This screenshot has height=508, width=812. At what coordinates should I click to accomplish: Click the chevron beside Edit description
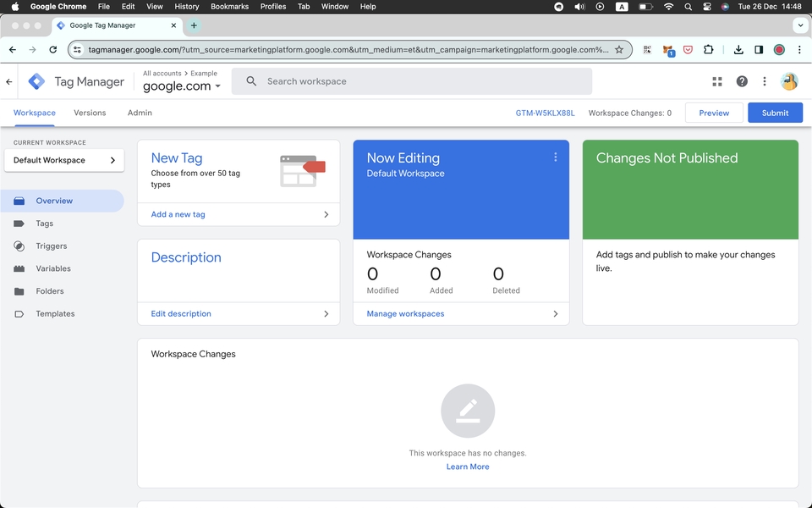[x=326, y=313]
